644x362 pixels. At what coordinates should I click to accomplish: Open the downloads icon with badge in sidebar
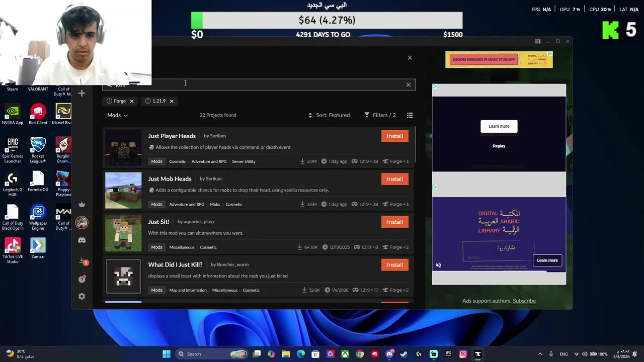(x=83, y=261)
